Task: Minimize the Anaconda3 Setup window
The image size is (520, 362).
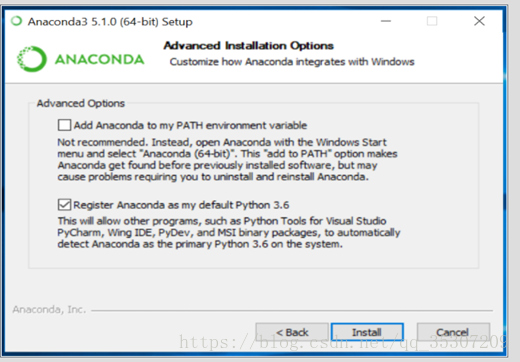Action: pyautogui.click(x=386, y=21)
